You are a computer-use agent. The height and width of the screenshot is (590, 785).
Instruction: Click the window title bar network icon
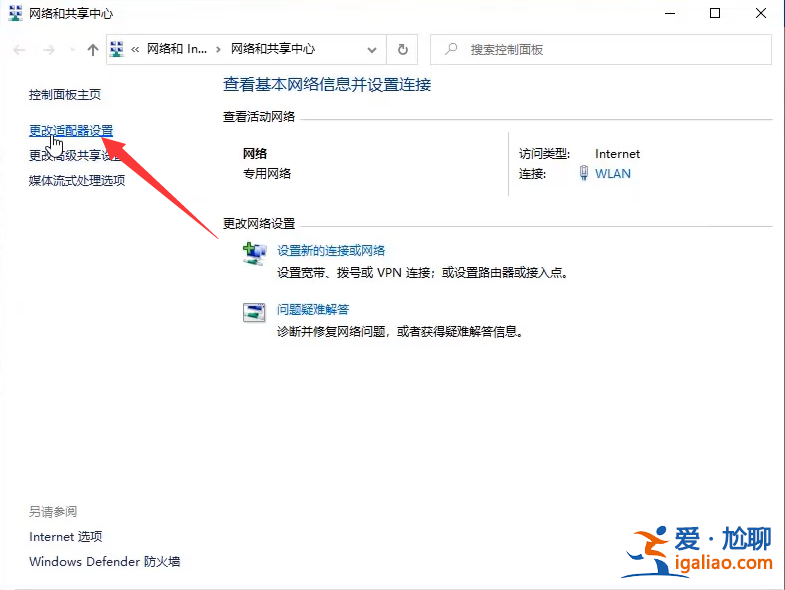point(16,13)
